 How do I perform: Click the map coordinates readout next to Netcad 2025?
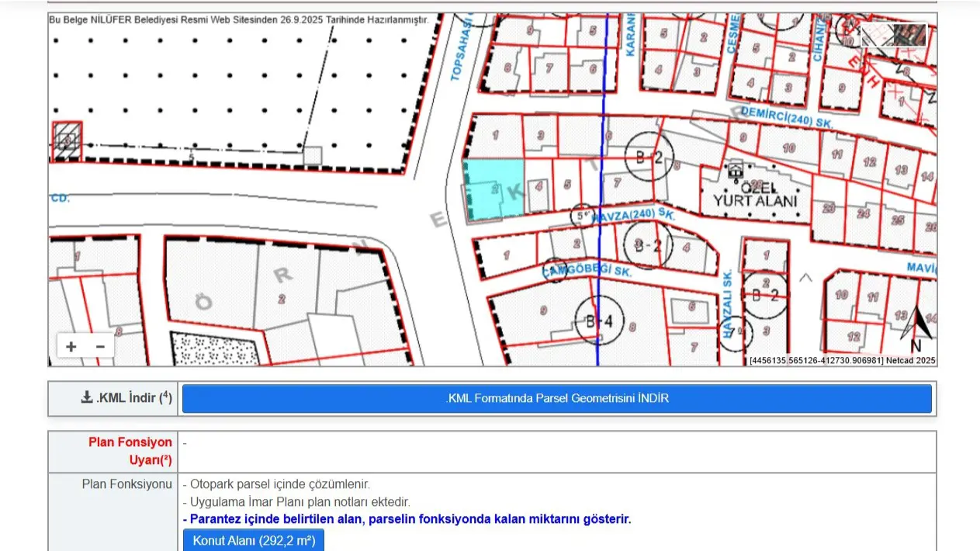(x=816, y=361)
